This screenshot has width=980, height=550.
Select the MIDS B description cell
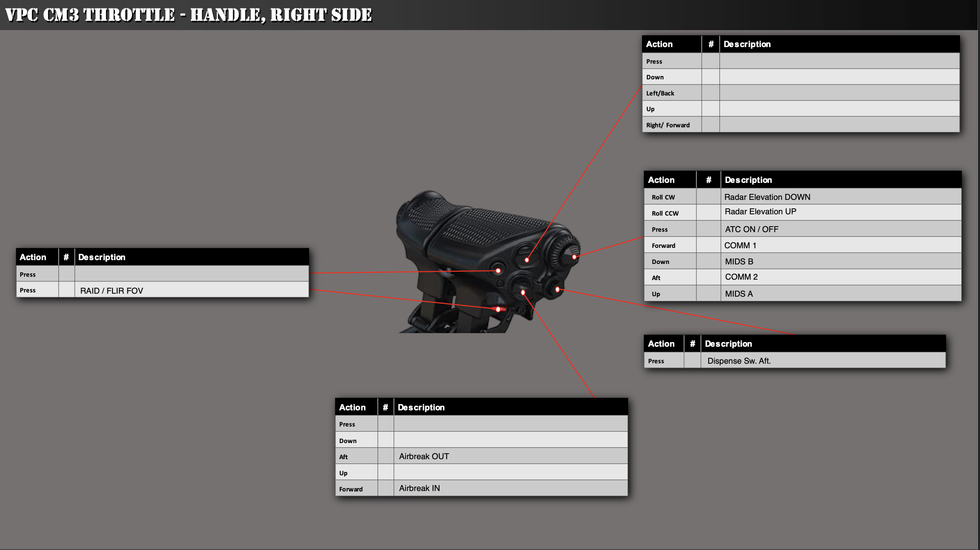[x=739, y=261]
